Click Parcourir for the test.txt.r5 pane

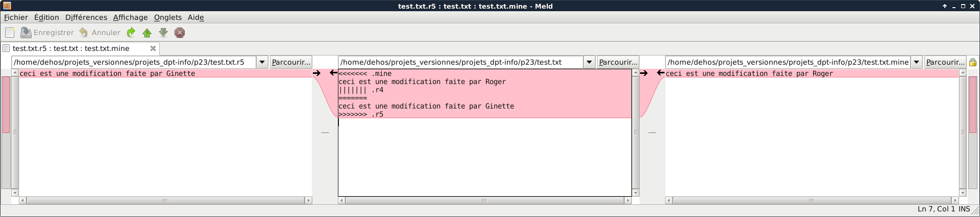click(x=291, y=62)
